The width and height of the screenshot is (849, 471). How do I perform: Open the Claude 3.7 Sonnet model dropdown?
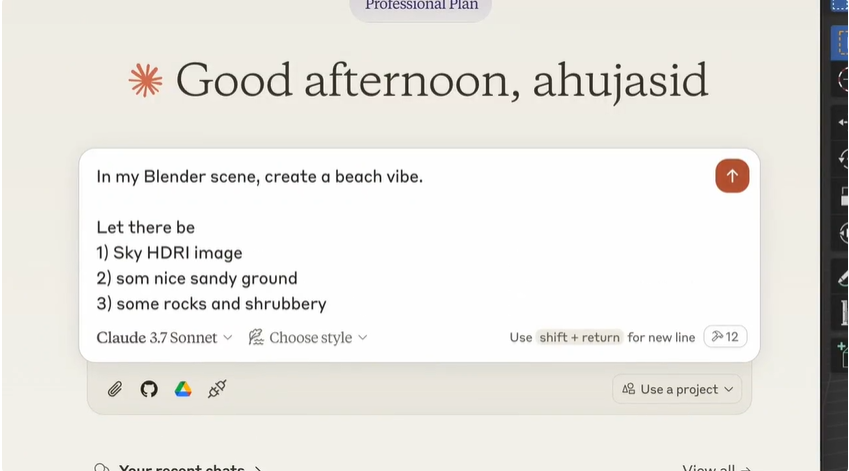[x=164, y=338]
